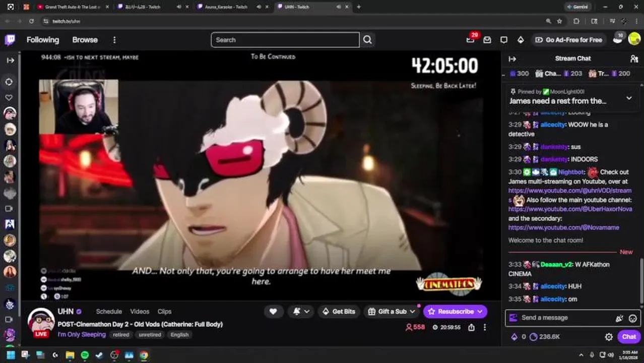Screen dimensions: 644x363
Task: Click the Resubscribe button
Action: pos(455,312)
